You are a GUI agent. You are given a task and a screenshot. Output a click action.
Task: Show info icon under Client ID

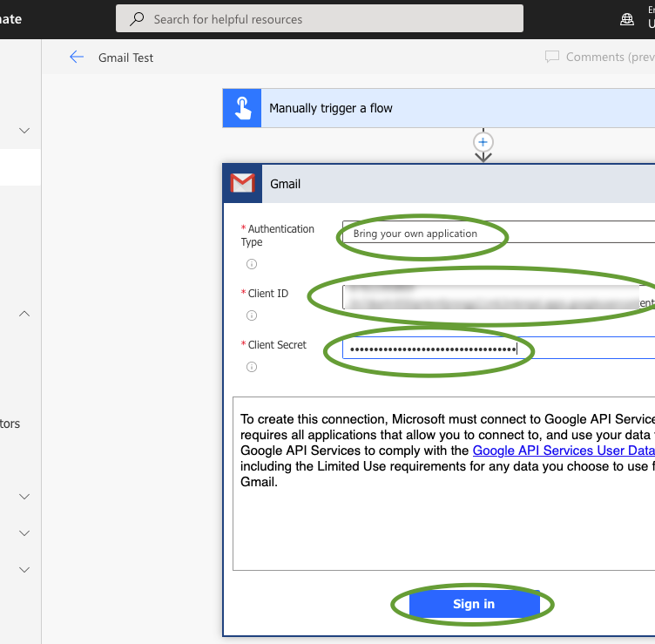252,315
